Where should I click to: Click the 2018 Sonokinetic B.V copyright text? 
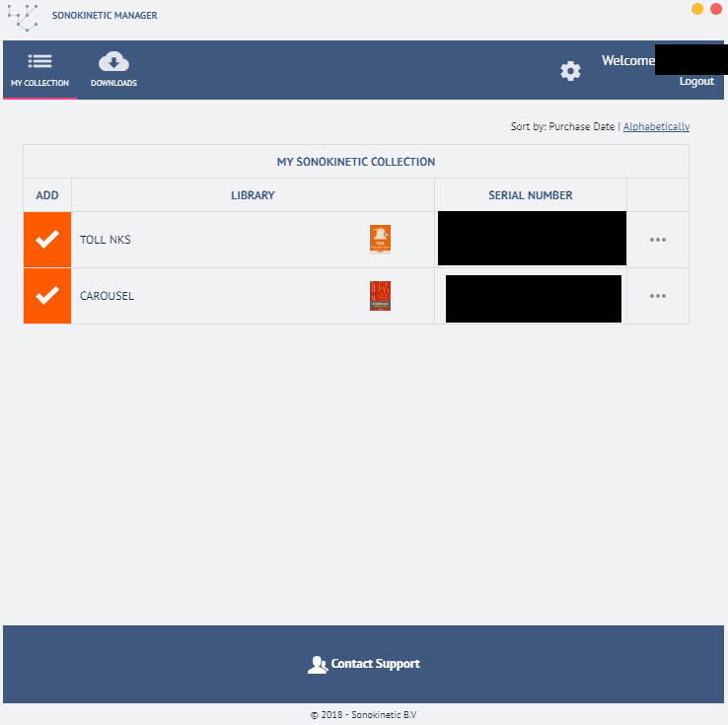[x=364, y=715]
